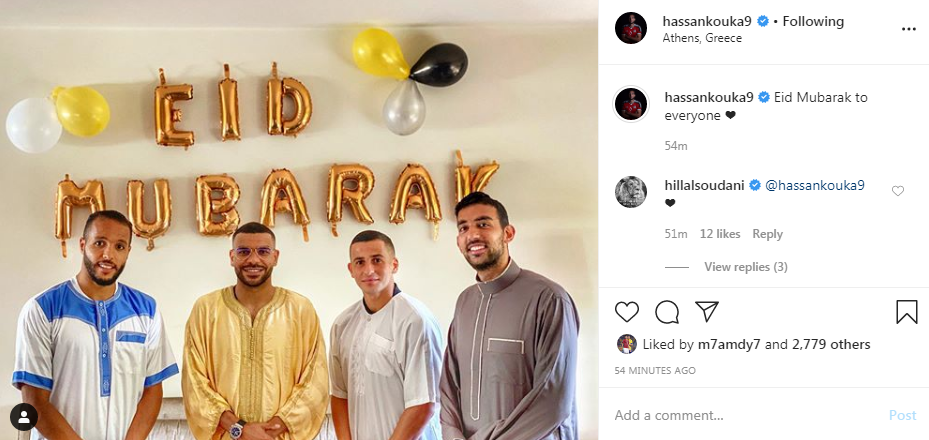
Task: Like the post with heart icon
Action: pos(627,311)
